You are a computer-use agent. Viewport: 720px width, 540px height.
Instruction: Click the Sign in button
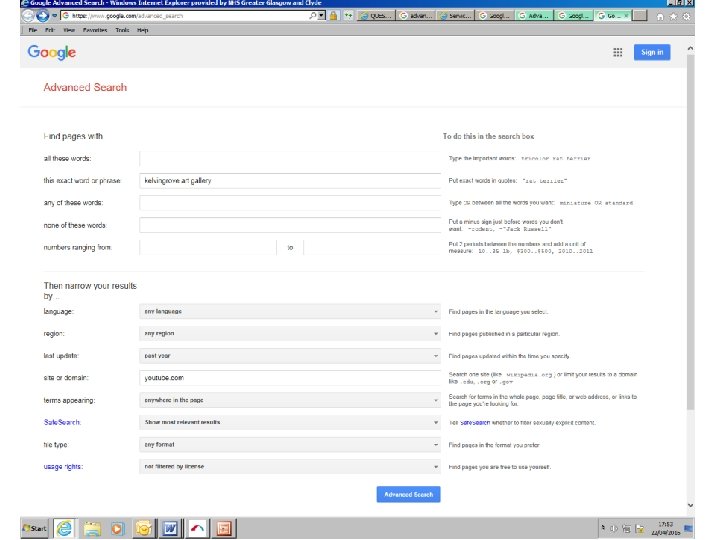tap(652, 52)
